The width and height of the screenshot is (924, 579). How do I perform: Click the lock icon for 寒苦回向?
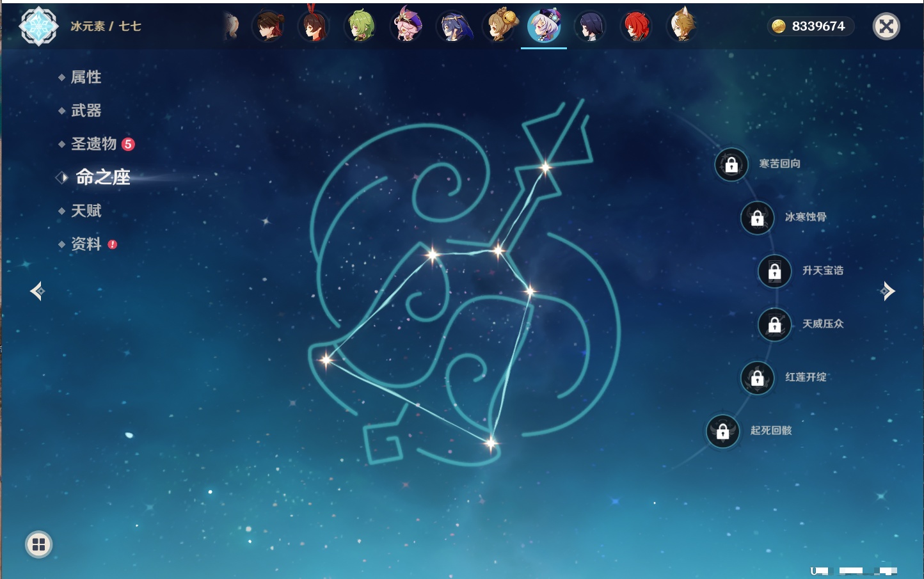click(x=731, y=164)
